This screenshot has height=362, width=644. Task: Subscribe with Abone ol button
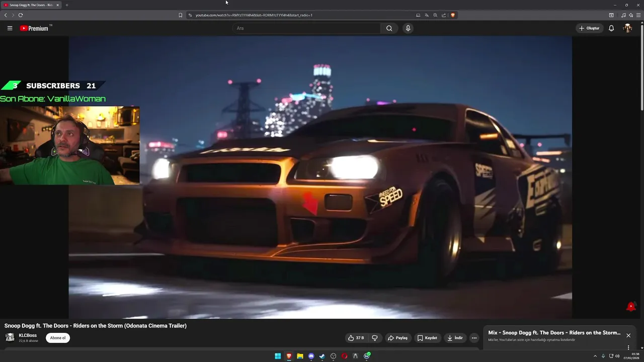[x=58, y=338]
